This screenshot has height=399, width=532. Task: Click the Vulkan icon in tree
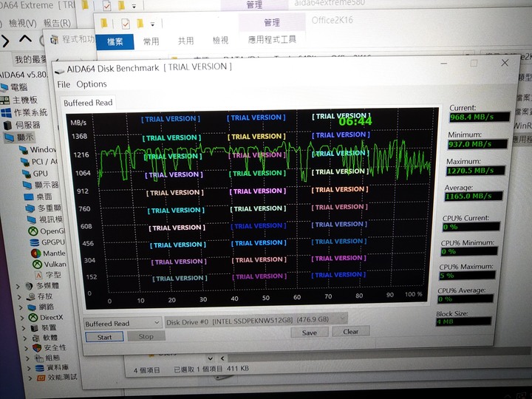point(37,265)
